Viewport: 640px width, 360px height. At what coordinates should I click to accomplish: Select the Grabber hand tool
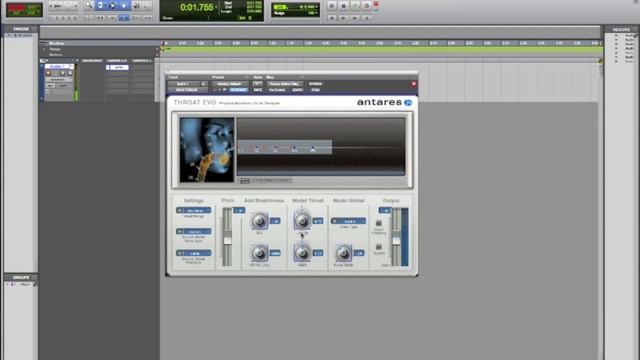coord(124,5)
